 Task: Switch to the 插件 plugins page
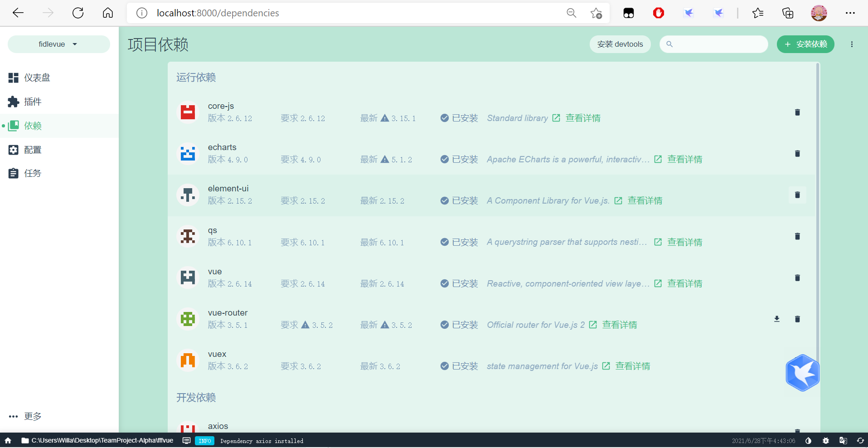pyautogui.click(x=59, y=102)
